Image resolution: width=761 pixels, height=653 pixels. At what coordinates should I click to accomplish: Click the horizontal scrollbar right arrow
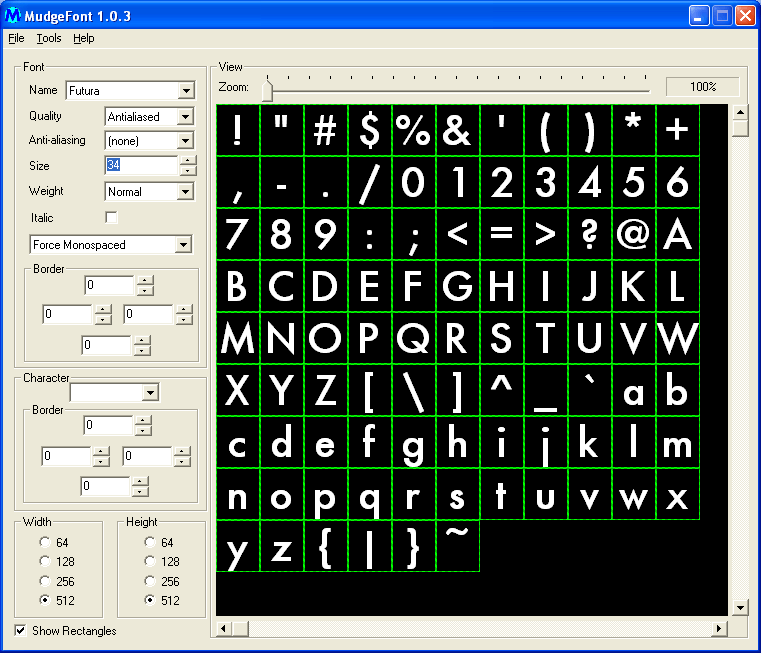(x=719, y=628)
